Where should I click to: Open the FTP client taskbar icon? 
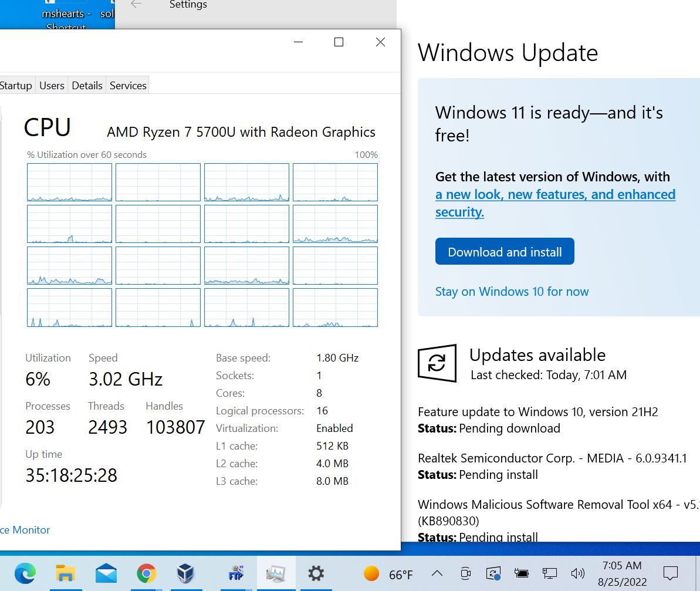236,573
